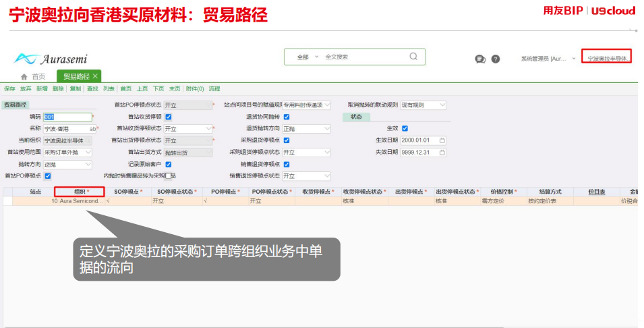Click 保存 on the toolbar
This screenshot has width=644, height=328.
[9, 89]
